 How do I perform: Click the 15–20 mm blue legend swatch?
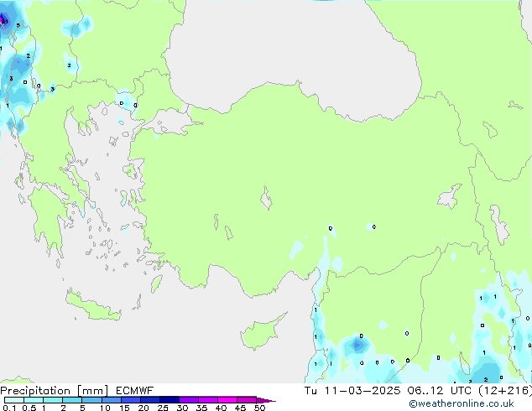[x=131, y=400]
